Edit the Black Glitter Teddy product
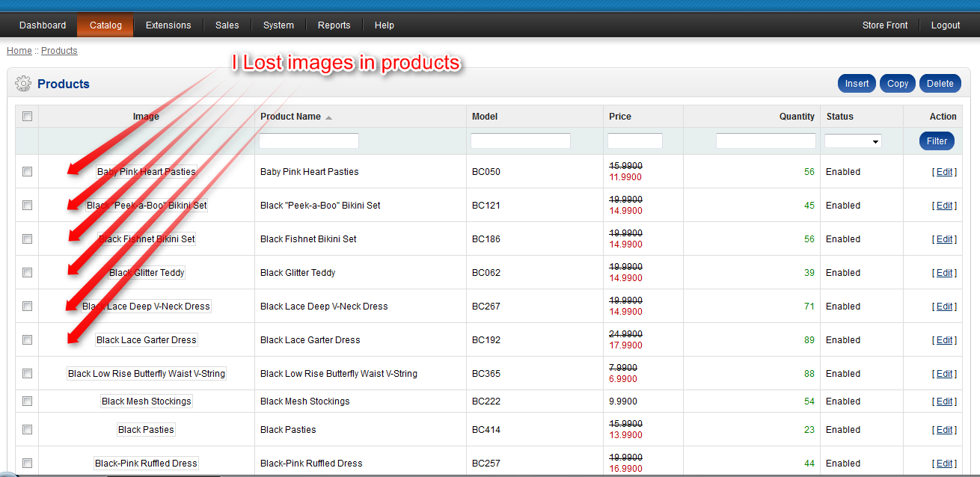The image size is (980, 477). click(945, 273)
